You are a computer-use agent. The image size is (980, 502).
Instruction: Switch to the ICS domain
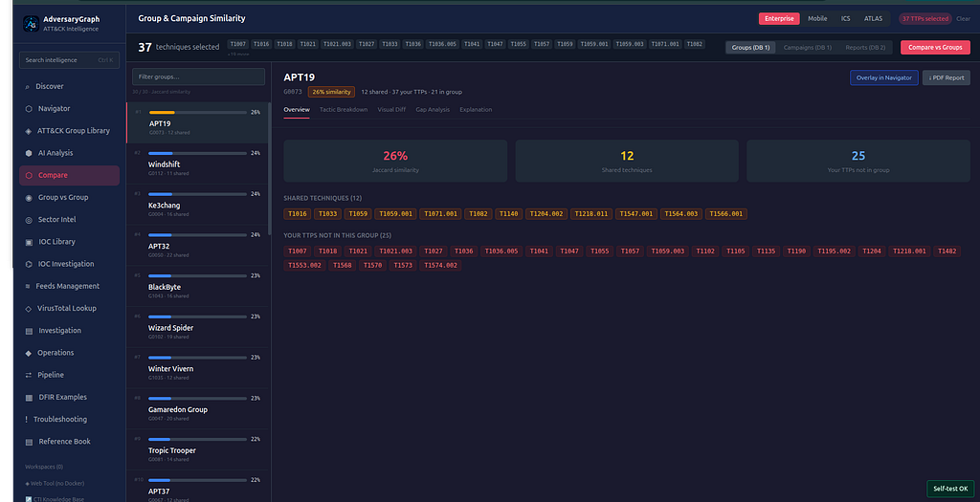pyautogui.click(x=845, y=19)
